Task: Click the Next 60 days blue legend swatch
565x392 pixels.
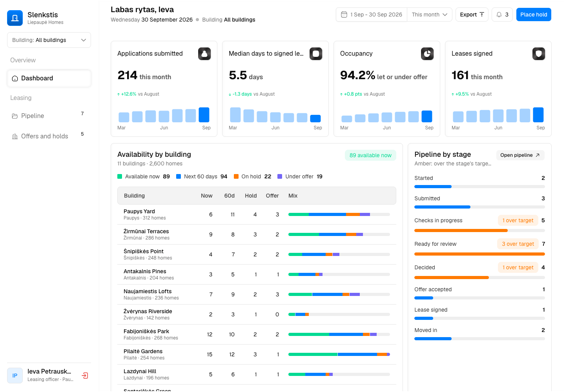Action: [x=179, y=176]
